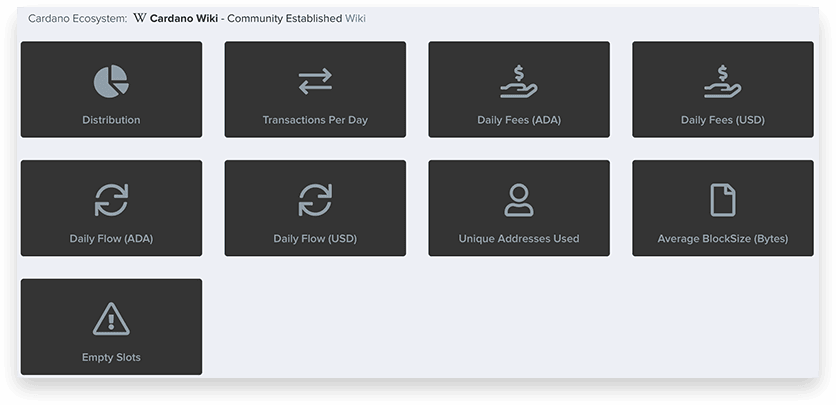Open the Cardano Wiki bold link

(x=183, y=19)
